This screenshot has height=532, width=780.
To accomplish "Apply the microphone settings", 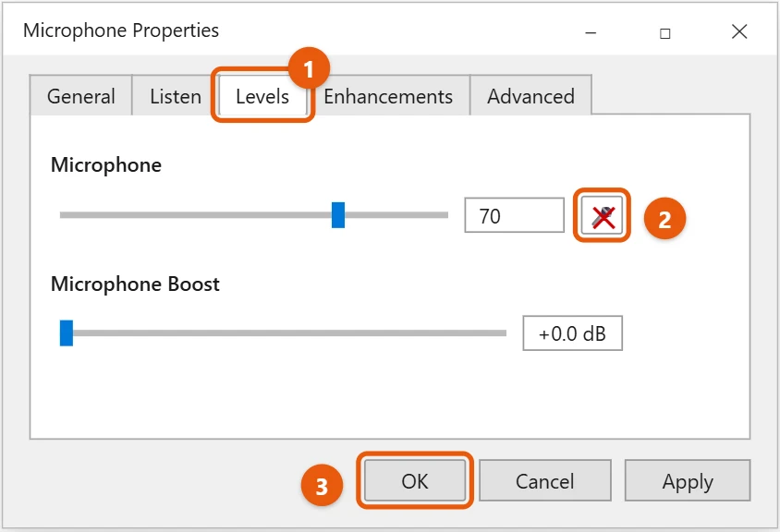I will [x=688, y=481].
